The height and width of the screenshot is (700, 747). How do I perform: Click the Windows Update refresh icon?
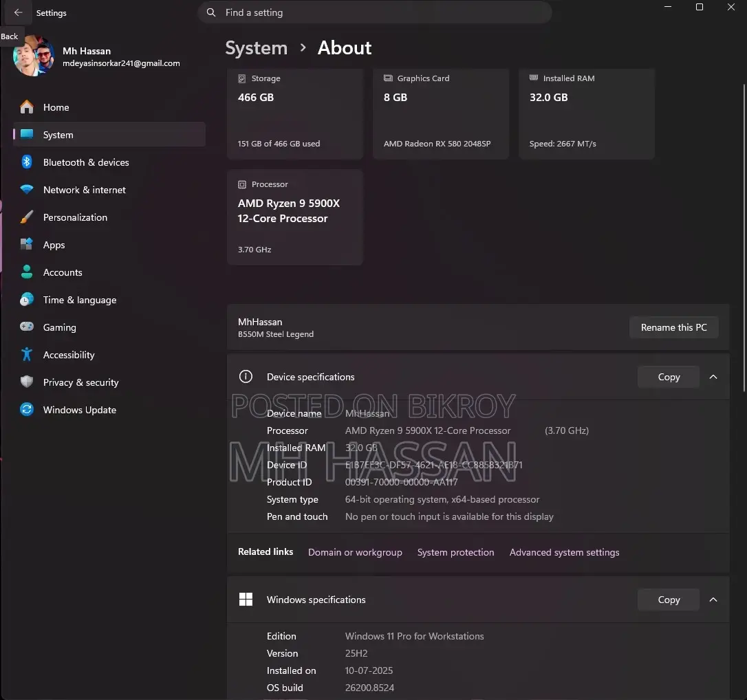pos(27,410)
